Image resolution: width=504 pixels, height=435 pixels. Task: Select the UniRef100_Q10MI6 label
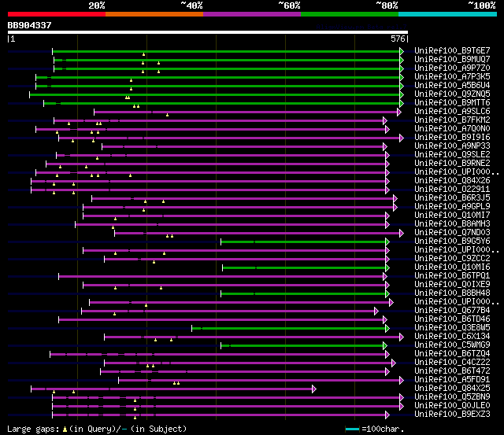point(452,267)
